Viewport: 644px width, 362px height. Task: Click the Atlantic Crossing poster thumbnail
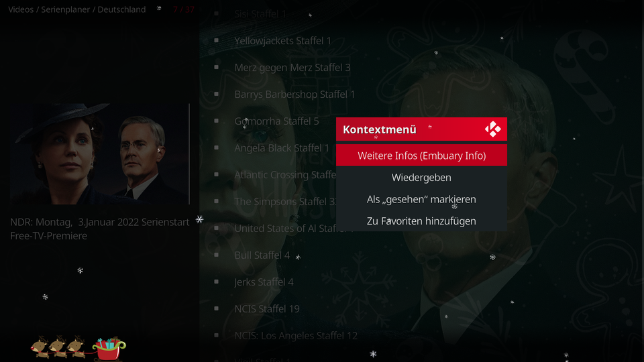[99, 154]
